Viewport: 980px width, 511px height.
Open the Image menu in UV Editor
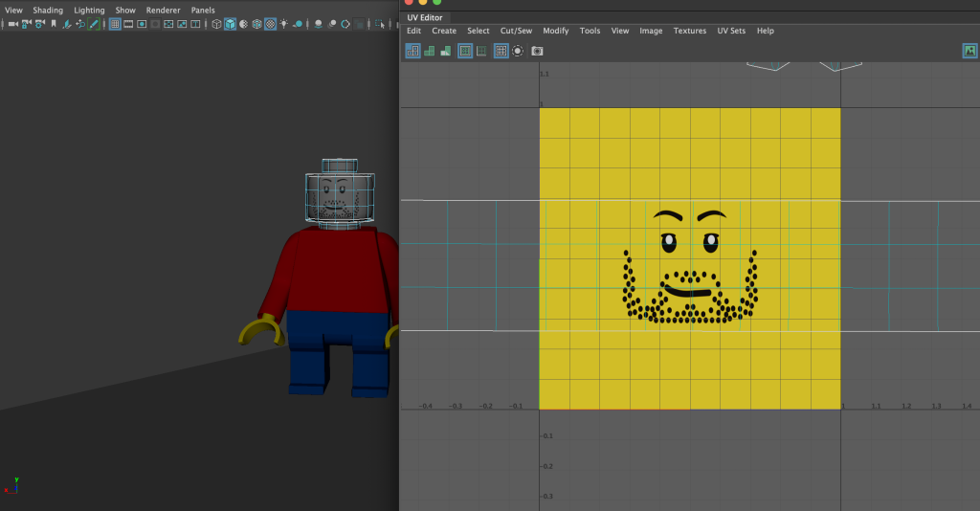(651, 31)
